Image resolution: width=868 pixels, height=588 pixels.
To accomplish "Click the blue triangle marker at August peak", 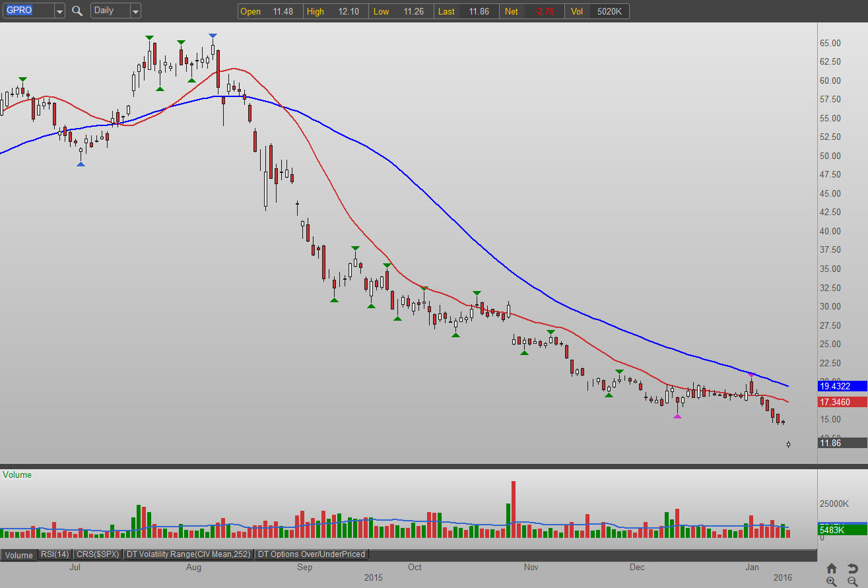I will 213,36.
